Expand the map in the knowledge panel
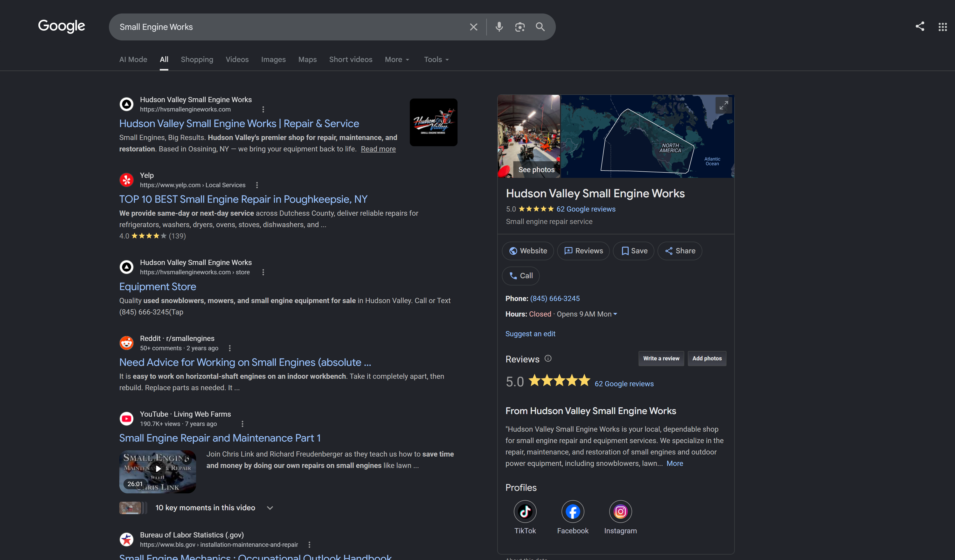This screenshot has height=560, width=955. 723,105
